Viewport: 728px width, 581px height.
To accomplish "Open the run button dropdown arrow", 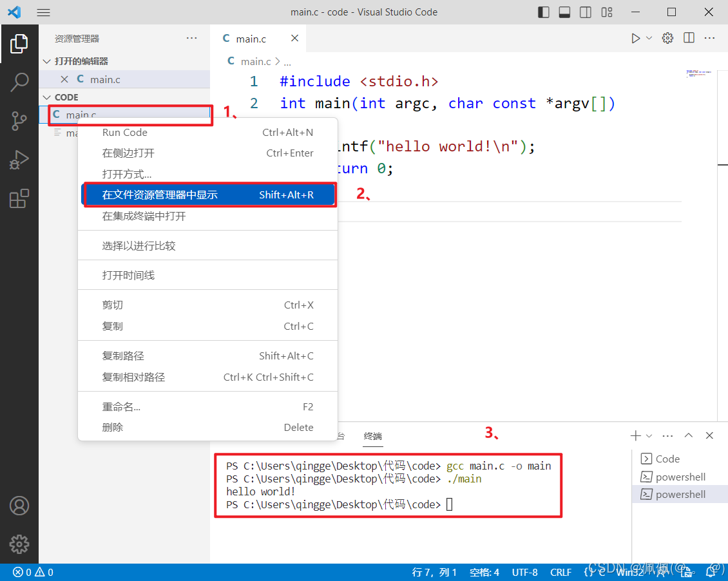I will click(649, 38).
